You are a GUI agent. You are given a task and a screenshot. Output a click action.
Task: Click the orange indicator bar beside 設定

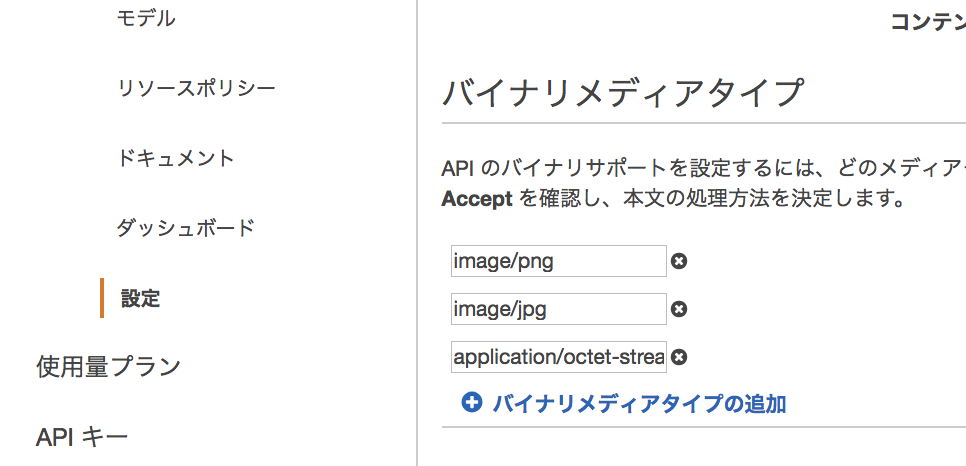[x=102, y=298]
